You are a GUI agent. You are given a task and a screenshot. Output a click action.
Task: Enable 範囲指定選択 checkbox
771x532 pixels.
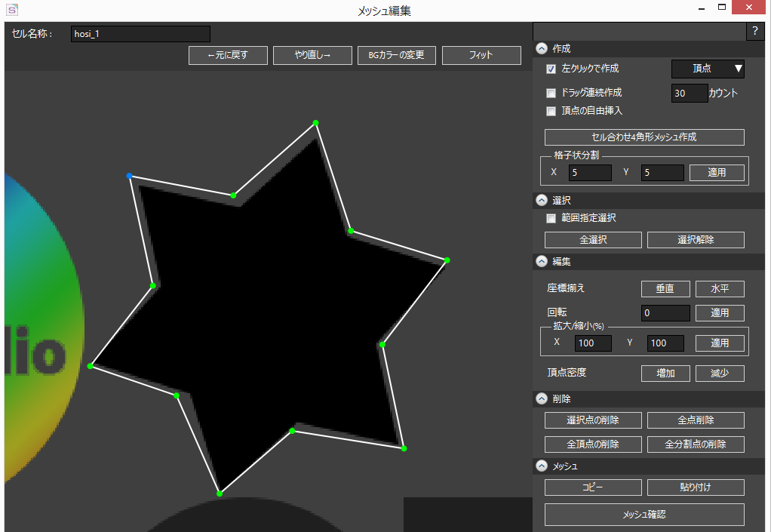(x=551, y=218)
